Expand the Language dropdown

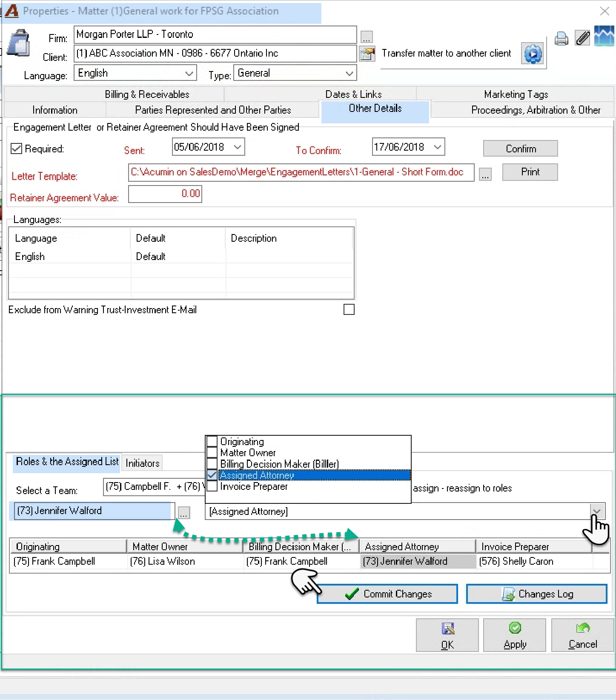(189, 73)
